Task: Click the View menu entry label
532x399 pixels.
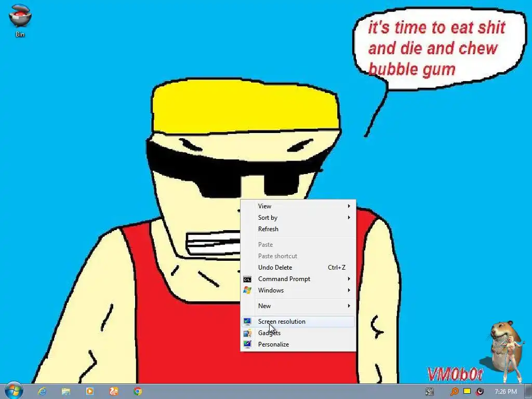Action: 264,206
